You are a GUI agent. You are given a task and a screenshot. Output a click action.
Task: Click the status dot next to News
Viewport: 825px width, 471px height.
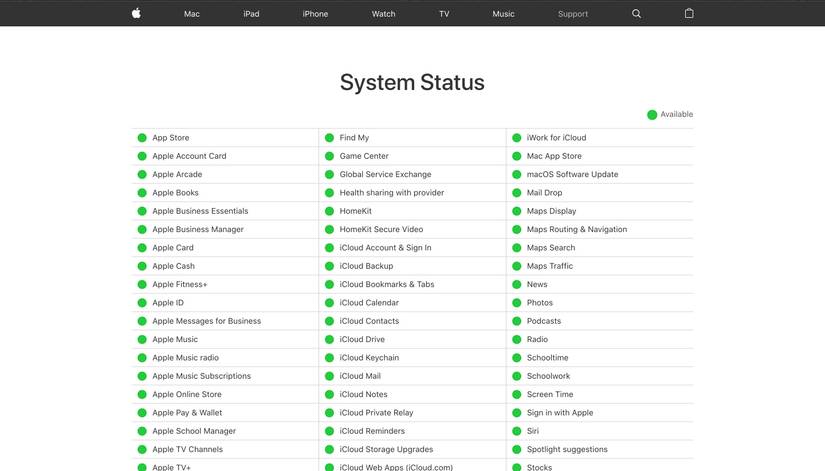coord(517,285)
